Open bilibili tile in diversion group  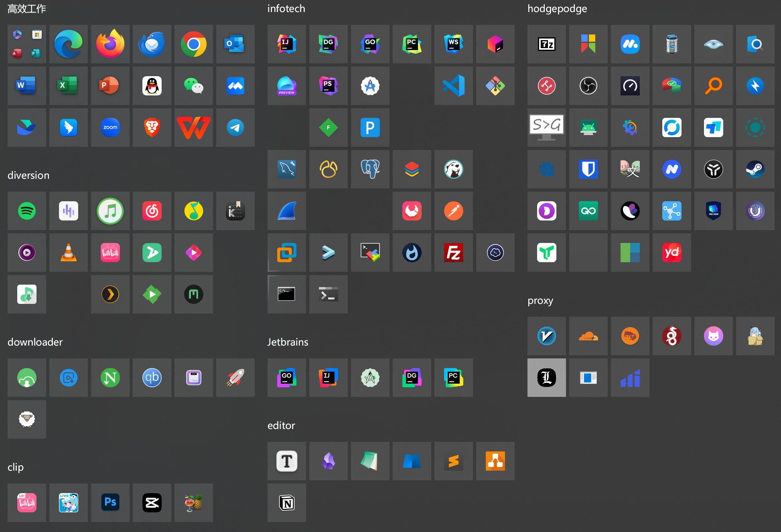point(110,253)
